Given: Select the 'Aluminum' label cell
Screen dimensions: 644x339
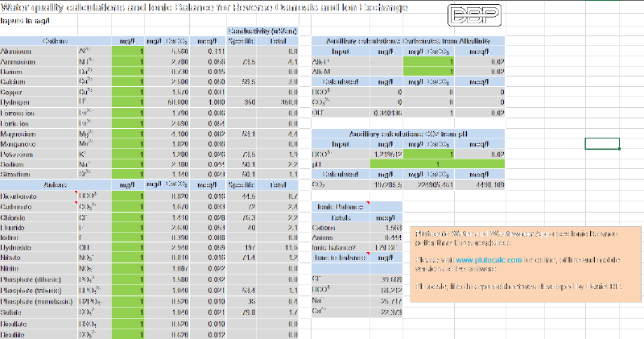Looking at the screenshot, I should click(39, 51).
